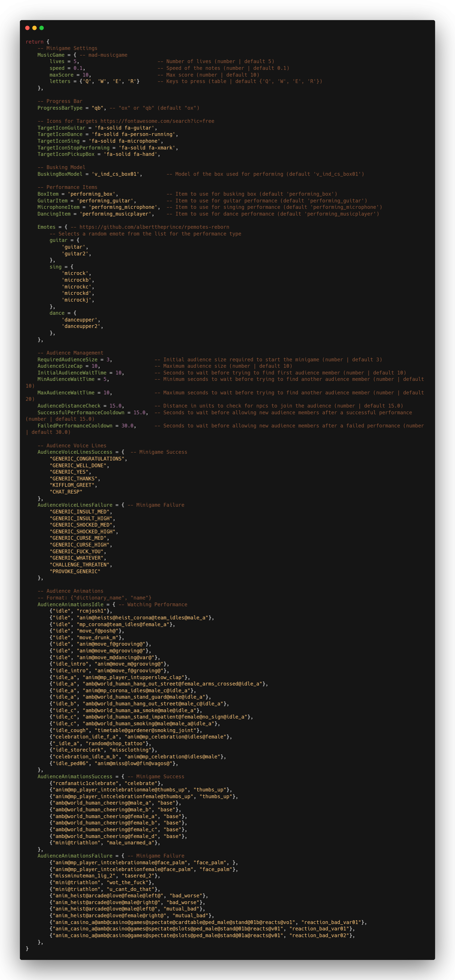Click the 'BuskingBoxModel' variable
This screenshot has width=455, height=980.
pos(60,174)
